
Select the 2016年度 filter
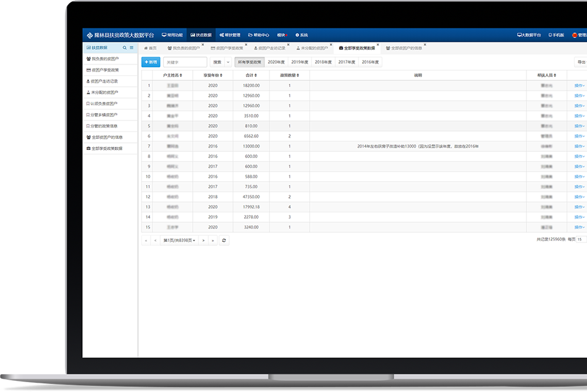point(370,62)
